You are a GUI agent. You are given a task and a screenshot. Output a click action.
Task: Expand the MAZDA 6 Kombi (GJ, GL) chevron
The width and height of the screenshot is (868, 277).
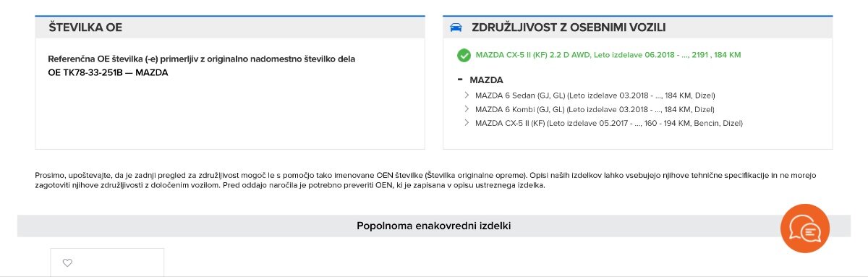467,109
